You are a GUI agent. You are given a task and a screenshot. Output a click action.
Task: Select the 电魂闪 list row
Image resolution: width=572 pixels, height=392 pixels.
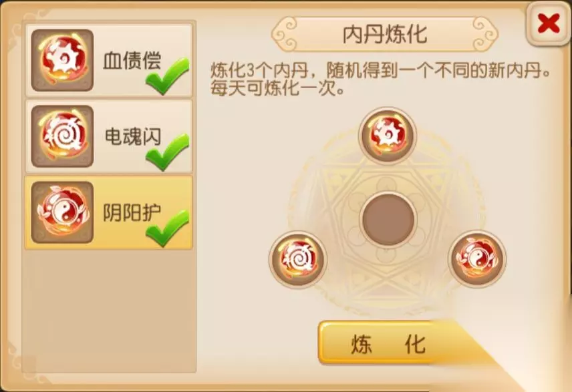pos(109,136)
